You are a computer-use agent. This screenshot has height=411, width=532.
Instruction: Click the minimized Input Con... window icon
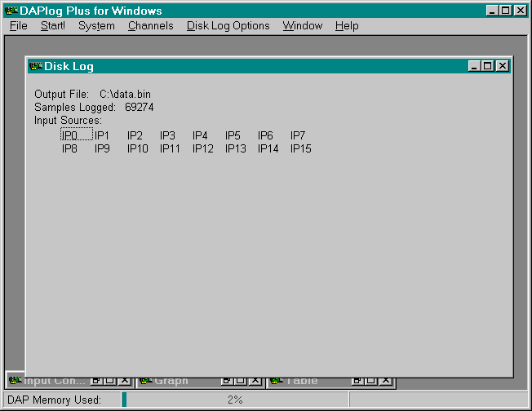coord(15,381)
